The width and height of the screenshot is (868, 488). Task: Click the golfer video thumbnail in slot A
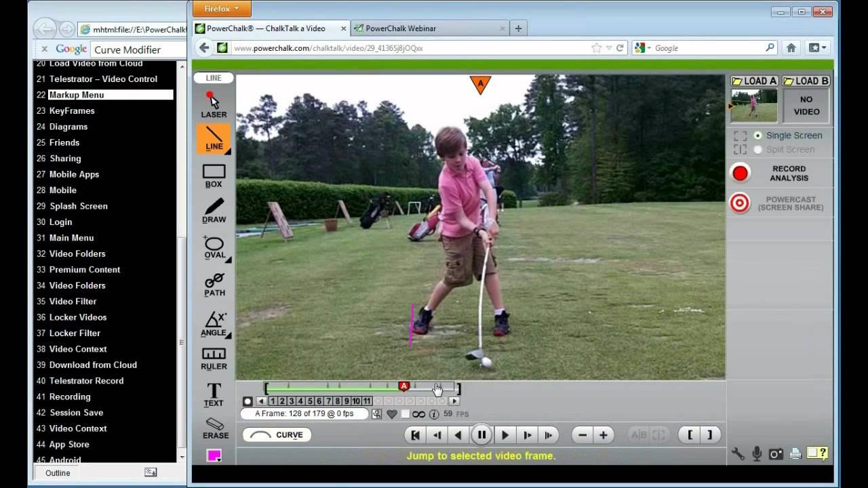754,106
